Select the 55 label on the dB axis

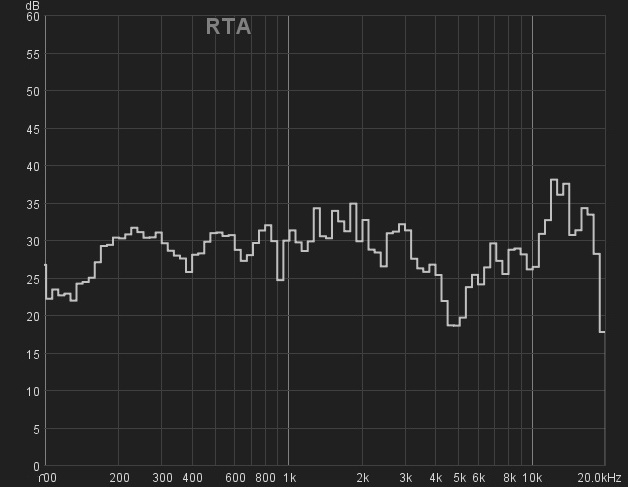tap(33, 54)
